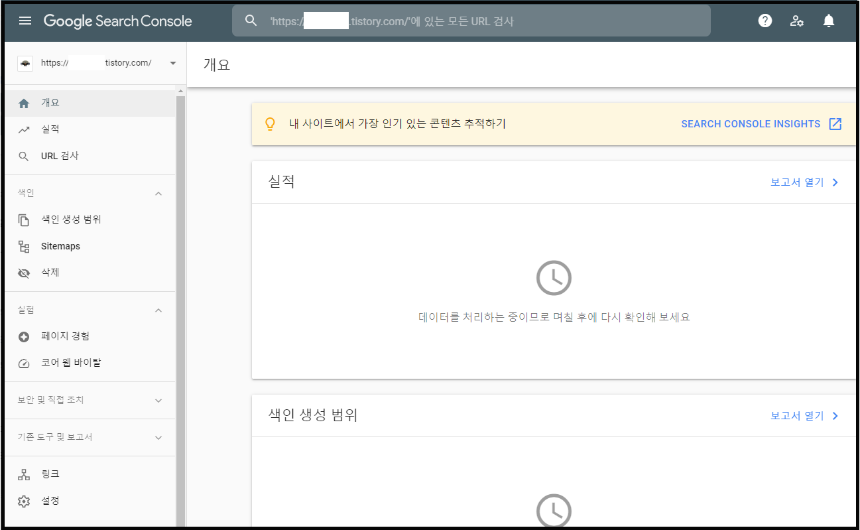Open the help question mark icon
The height and width of the screenshot is (530, 860).
(765, 21)
